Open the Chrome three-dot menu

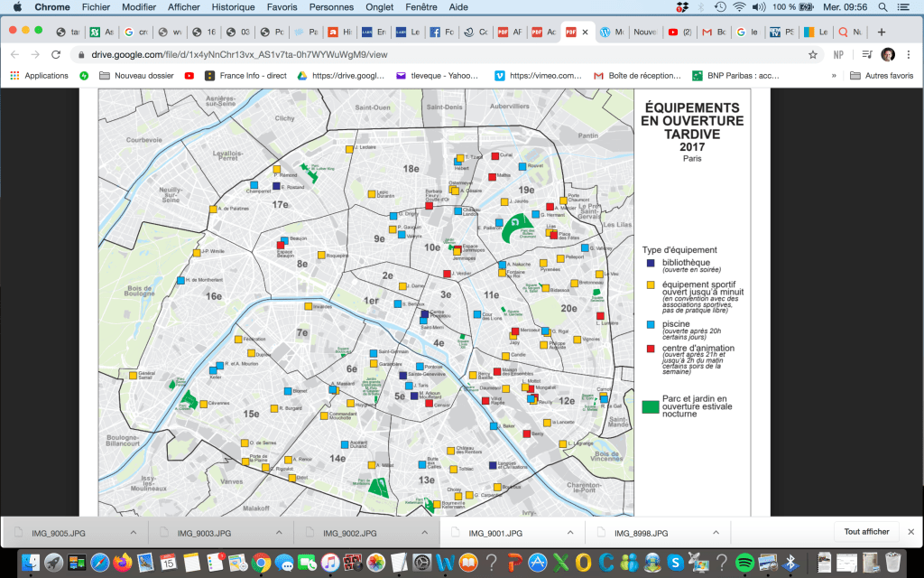coord(910,54)
